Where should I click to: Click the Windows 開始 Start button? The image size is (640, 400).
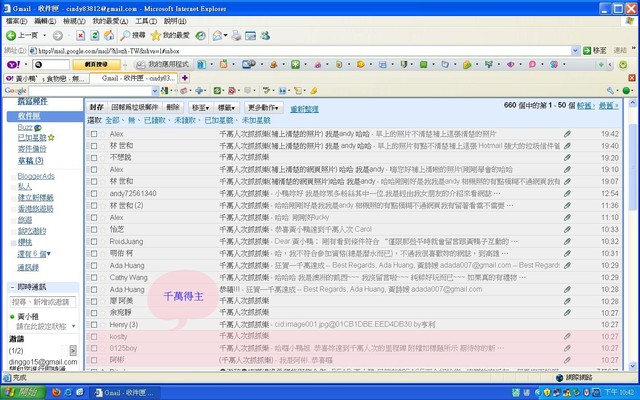tap(22, 392)
